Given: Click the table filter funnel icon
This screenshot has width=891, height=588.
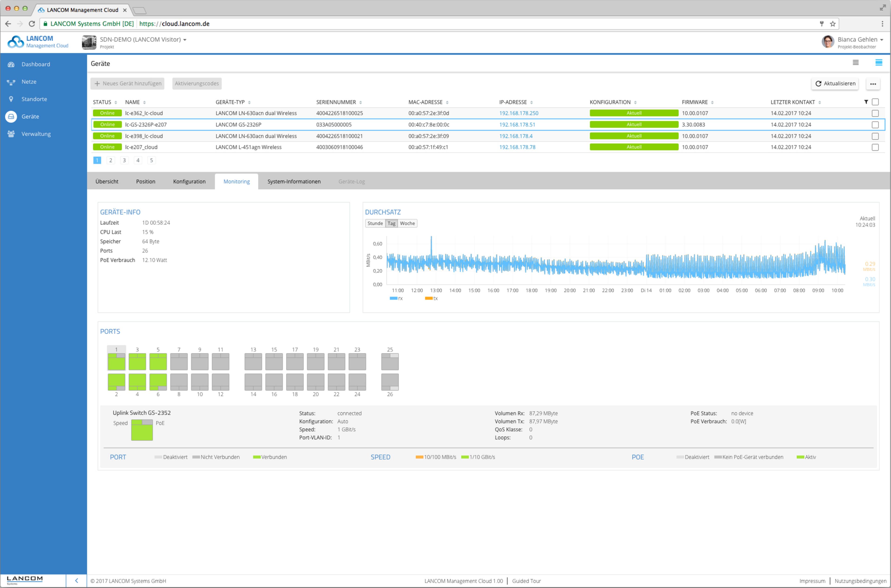Looking at the screenshot, I should (x=866, y=102).
